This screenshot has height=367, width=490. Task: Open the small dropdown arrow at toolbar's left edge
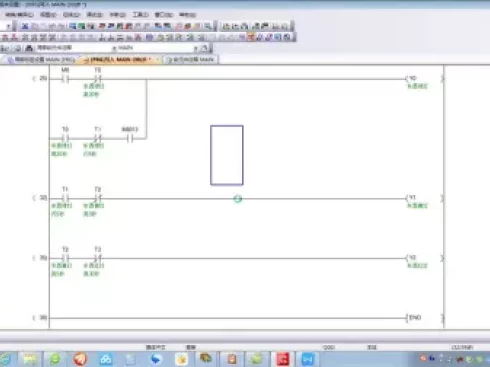click(x=8, y=26)
